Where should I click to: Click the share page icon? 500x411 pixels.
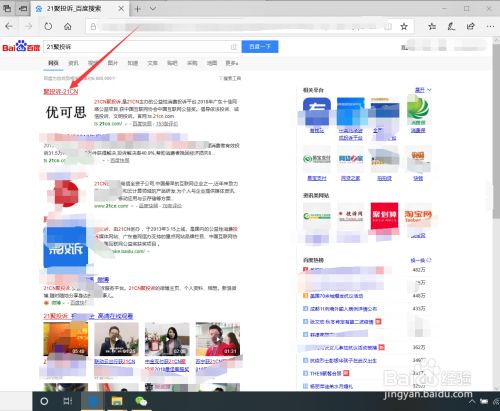[x=471, y=26]
